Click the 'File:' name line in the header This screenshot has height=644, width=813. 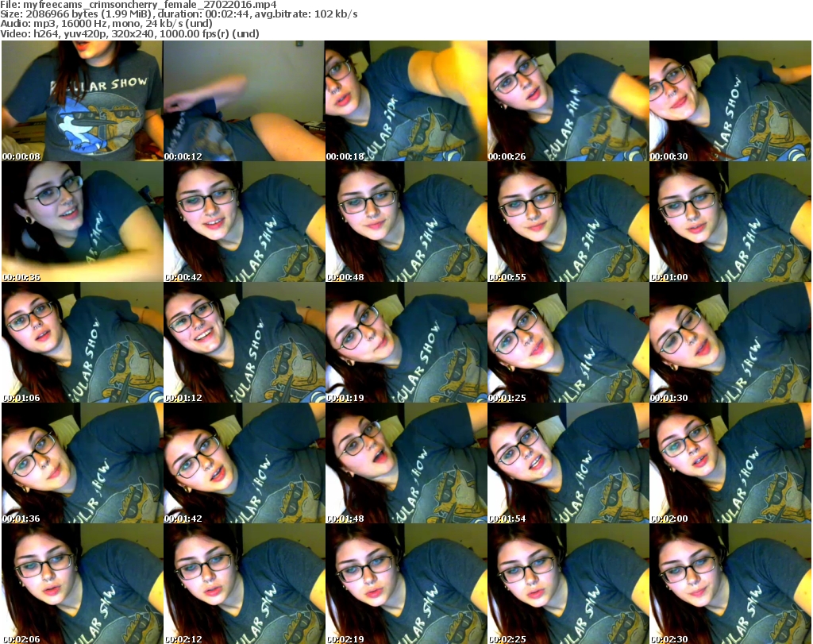click(138, 5)
